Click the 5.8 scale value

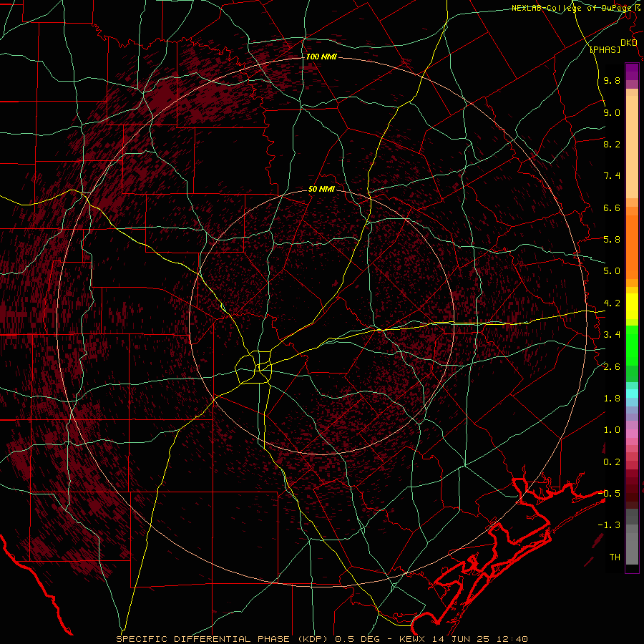pyautogui.click(x=612, y=240)
